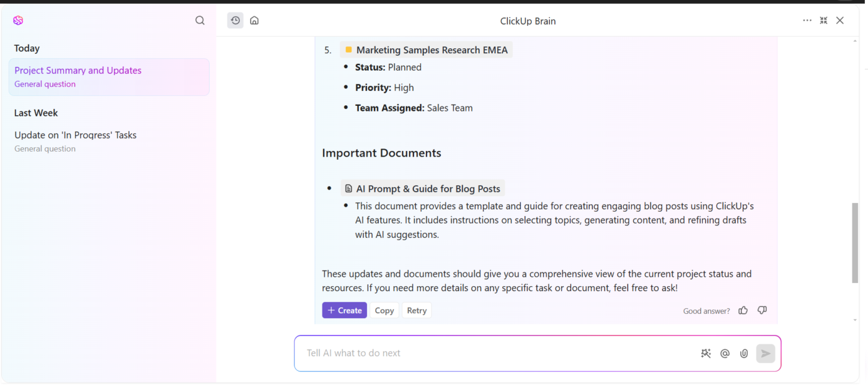Open the three-dot more options menu
This screenshot has height=387, width=868.
pos(807,20)
